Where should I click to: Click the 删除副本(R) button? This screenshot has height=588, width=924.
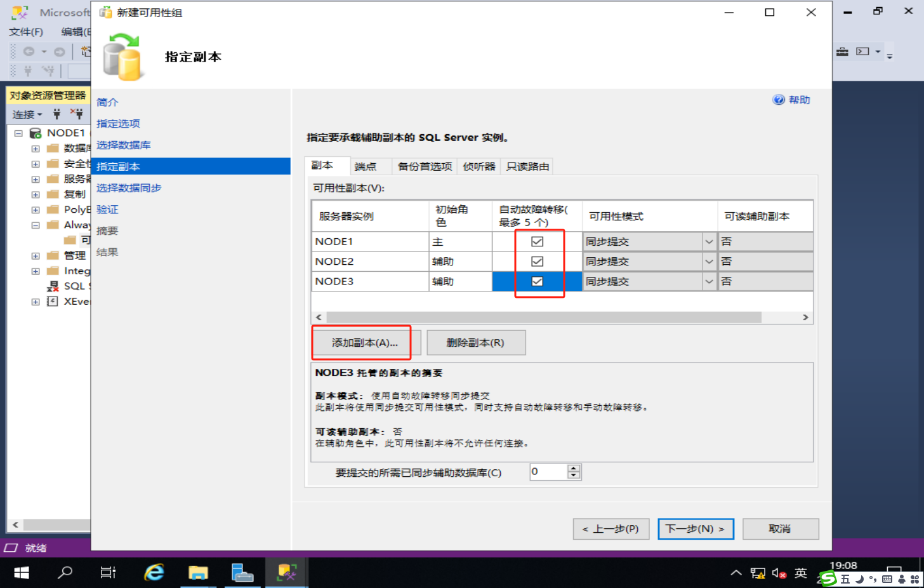pos(475,343)
